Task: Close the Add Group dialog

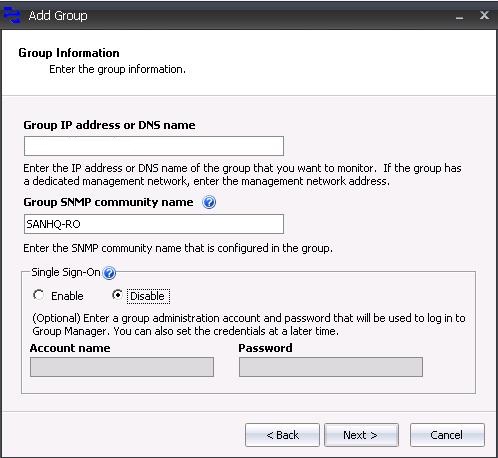Action: coord(484,15)
